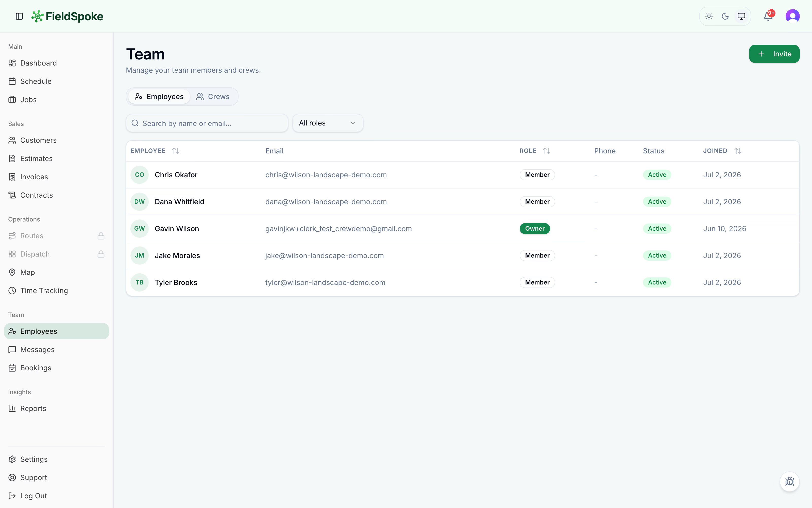The height and width of the screenshot is (508, 812).
Task: Open Customers in sidebar
Action: 56,140
